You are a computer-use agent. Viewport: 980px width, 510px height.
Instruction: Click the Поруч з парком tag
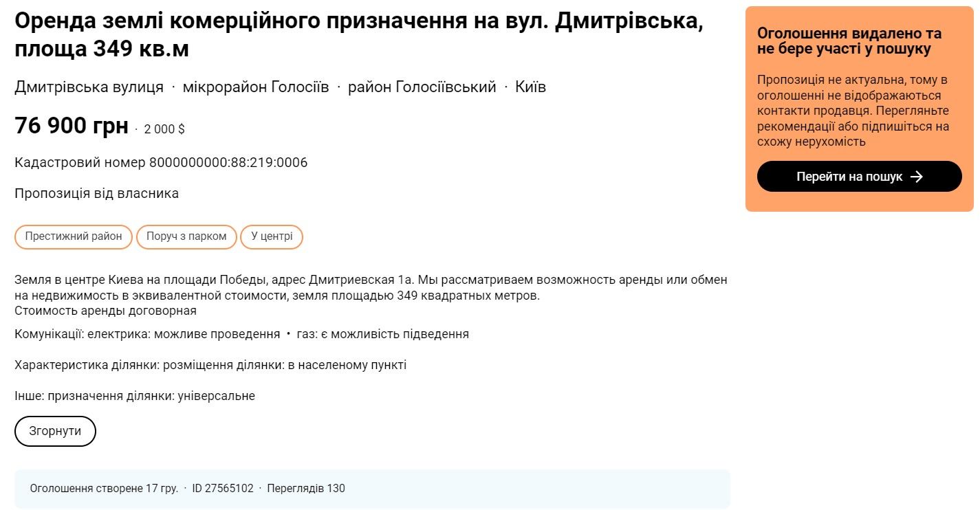[x=186, y=236]
